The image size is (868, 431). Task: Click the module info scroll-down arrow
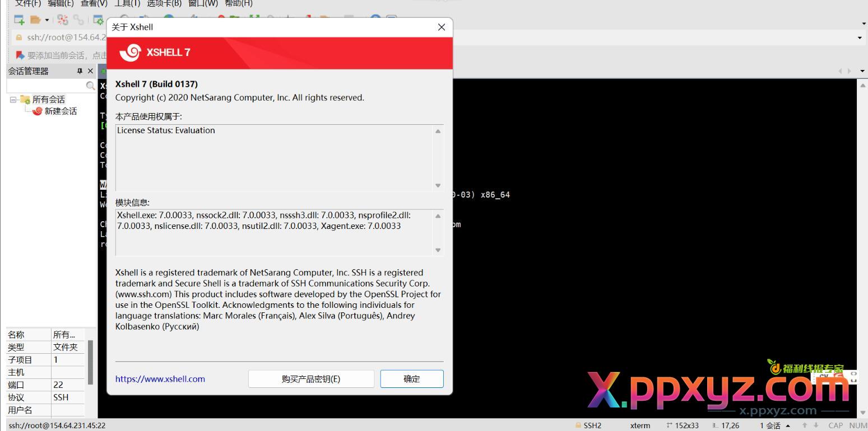(x=438, y=250)
